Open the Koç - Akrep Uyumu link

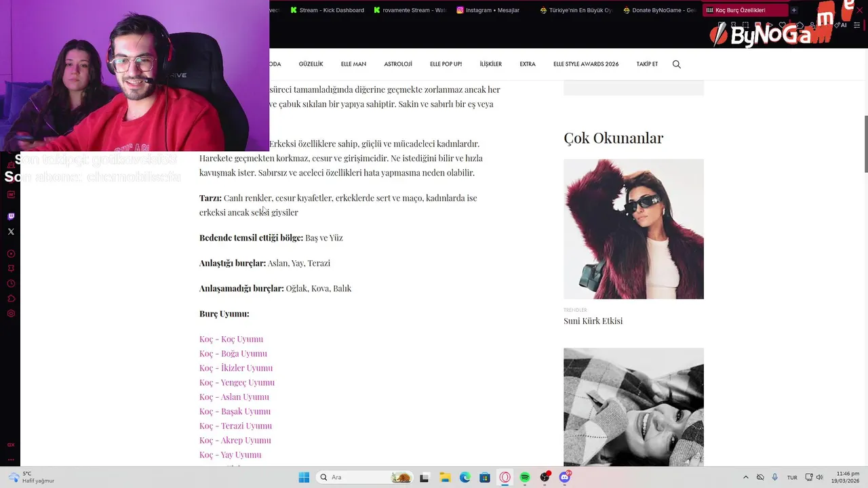(235, 440)
